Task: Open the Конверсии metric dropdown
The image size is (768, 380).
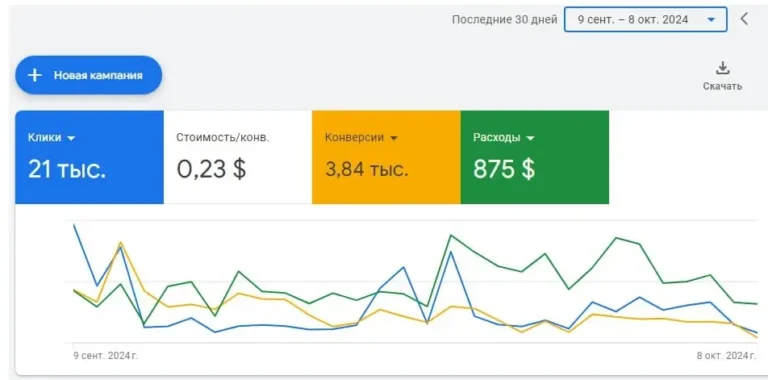Action: coord(361,138)
